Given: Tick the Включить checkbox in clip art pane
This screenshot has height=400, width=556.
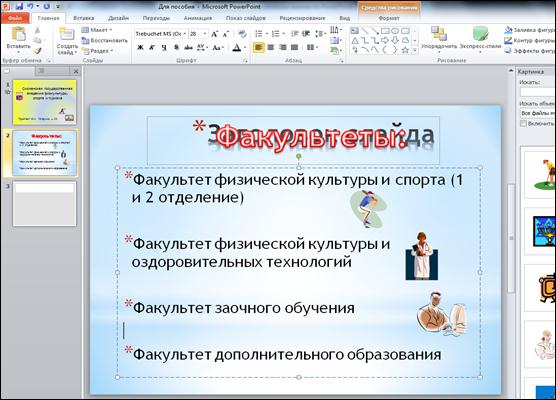Looking at the screenshot, I should 523,123.
